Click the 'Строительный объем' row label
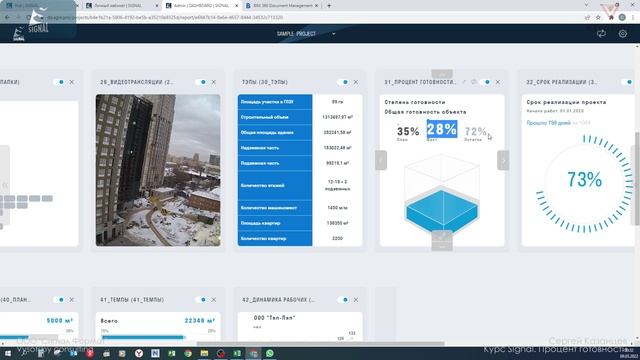The height and width of the screenshot is (360, 640). 264,117
